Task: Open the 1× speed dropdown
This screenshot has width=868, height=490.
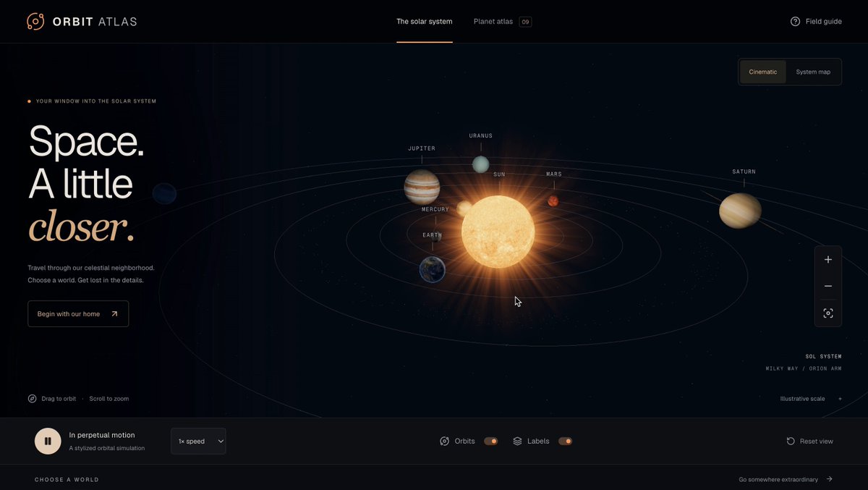Action: tap(198, 441)
